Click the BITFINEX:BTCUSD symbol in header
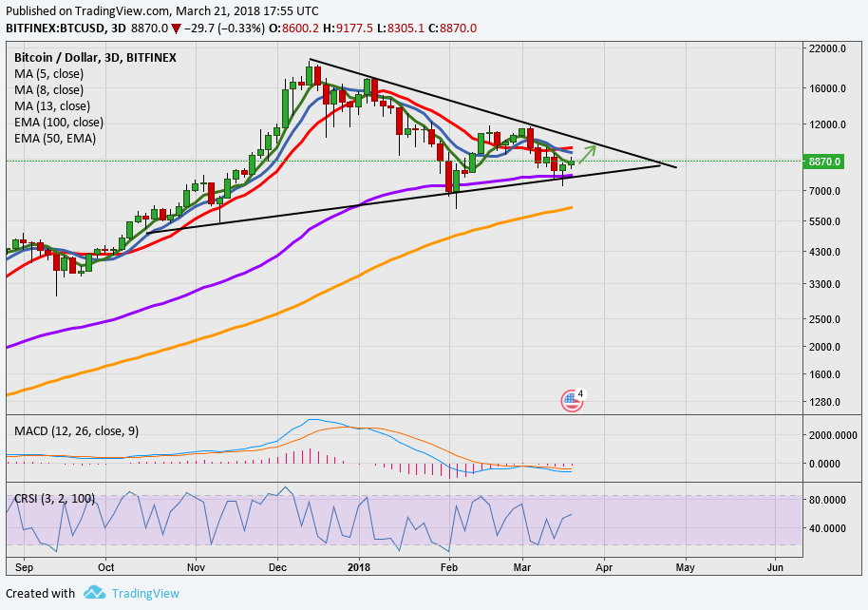The image size is (868, 610). [x=55, y=28]
